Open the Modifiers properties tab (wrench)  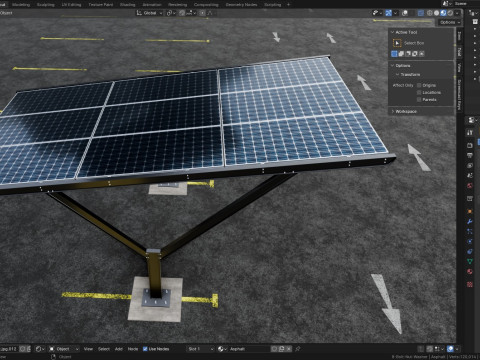pos(470,221)
